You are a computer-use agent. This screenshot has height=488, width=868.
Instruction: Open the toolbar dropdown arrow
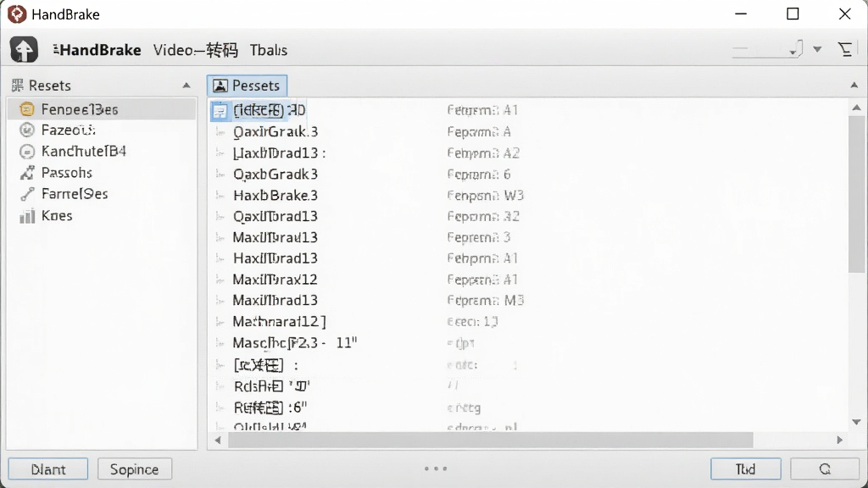click(817, 49)
